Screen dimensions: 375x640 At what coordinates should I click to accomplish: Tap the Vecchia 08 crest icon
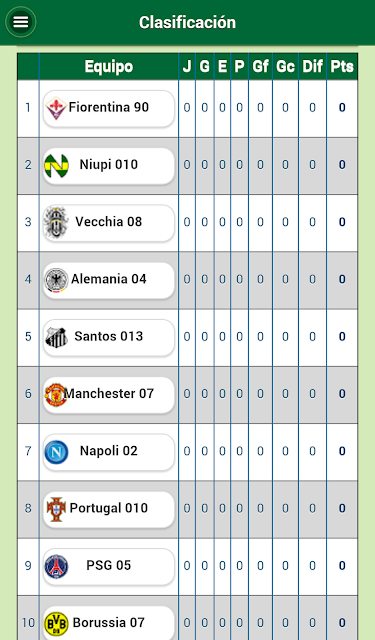[56, 222]
